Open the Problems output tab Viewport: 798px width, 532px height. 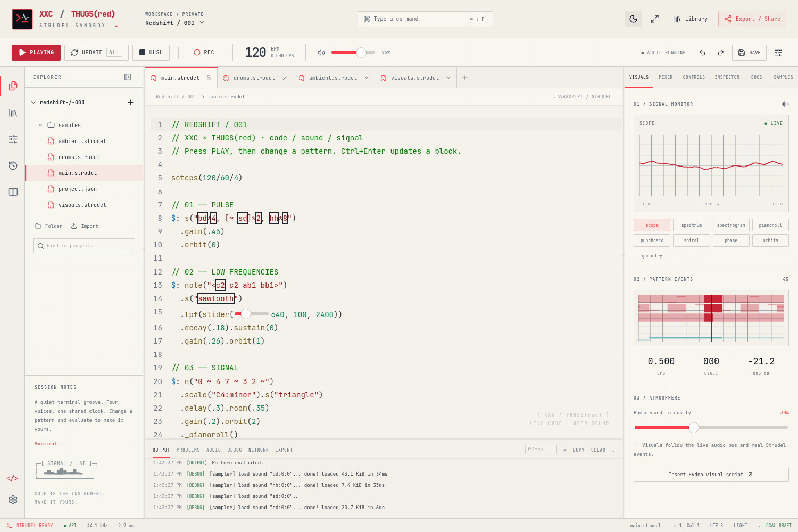click(188, 450)
